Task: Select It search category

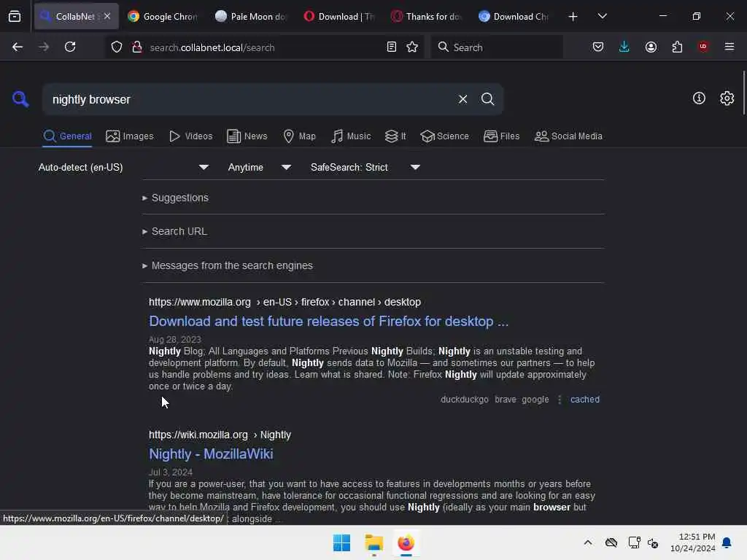Action: click(x=395, y=136)
